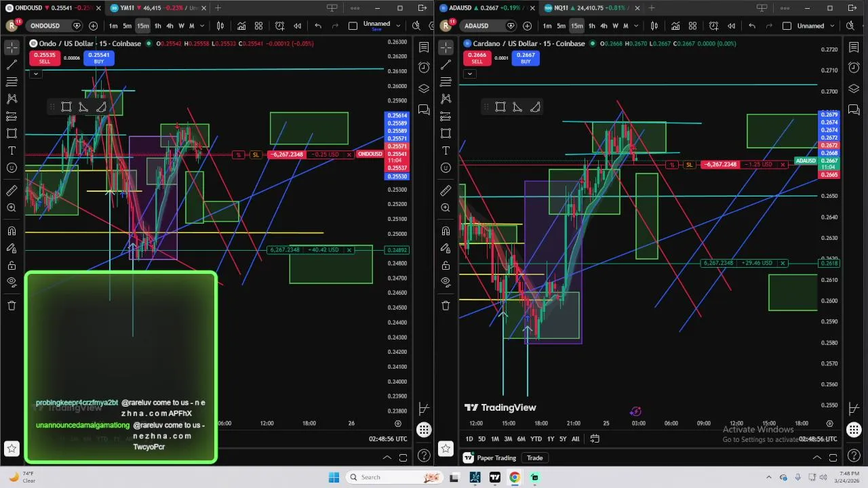Toggle hide all drawings eye in ONDOUSD toolbar
Image resolution: width=868 pixels, height=488 pixels.
coord(12,282)
